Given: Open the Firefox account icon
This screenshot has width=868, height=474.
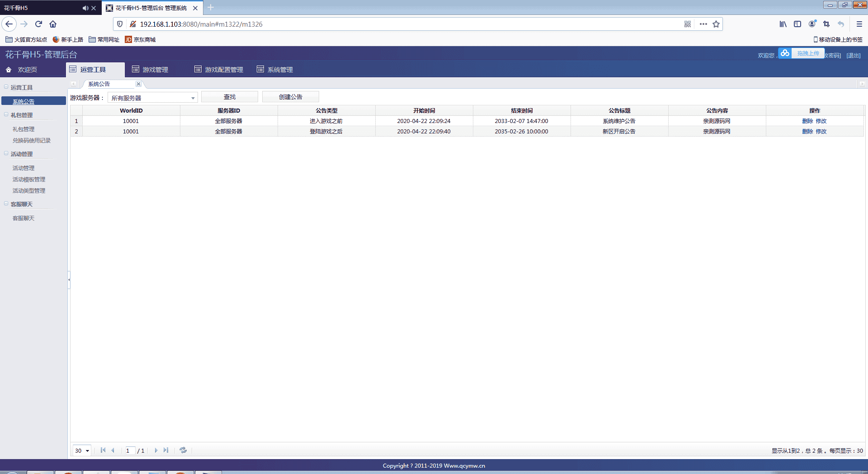Looking at the screenshot, I should pyautogui.click(x=812, y=24).
